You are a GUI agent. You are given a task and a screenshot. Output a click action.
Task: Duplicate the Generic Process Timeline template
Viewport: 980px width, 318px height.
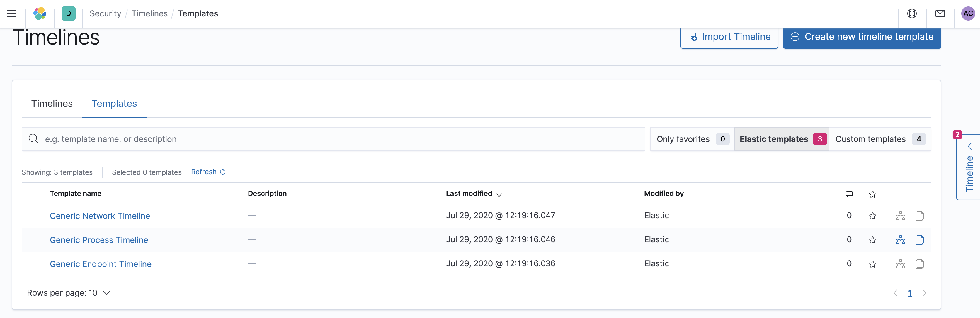tap(919, 240)
